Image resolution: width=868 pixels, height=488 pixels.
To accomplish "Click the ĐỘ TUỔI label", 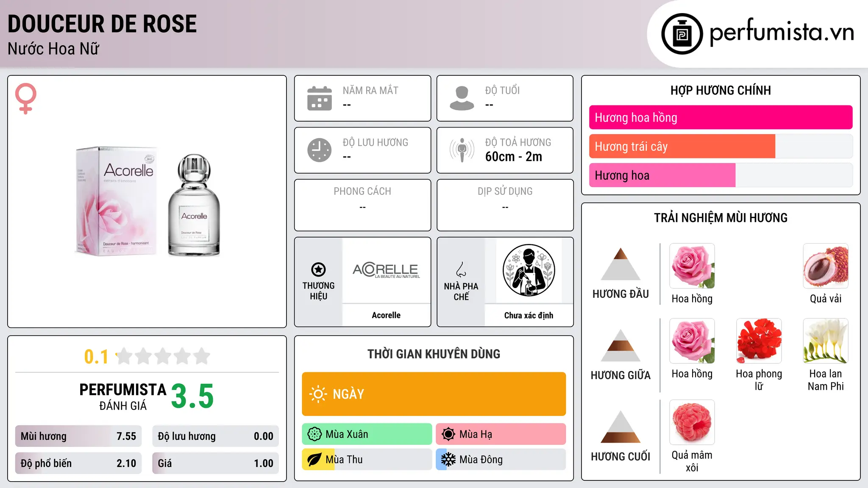I will click(502, 90).
